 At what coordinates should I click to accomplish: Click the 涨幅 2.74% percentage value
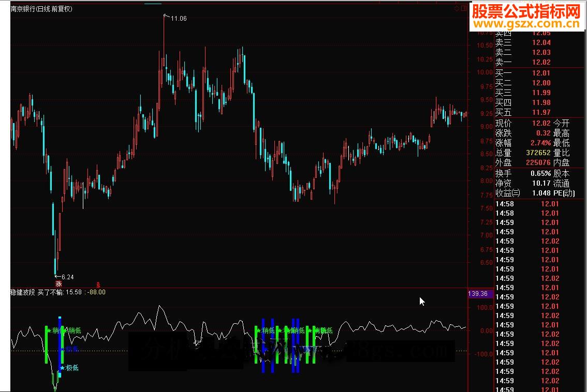[x=540, y=143]
